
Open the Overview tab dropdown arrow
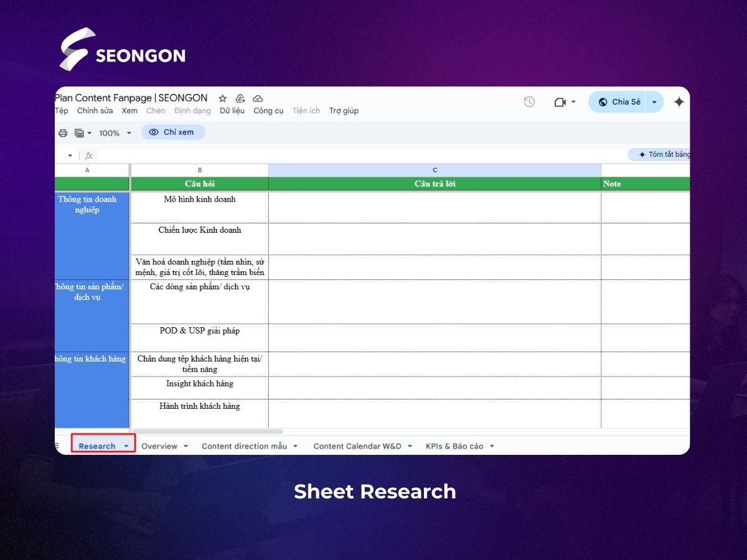coord(186,446)
